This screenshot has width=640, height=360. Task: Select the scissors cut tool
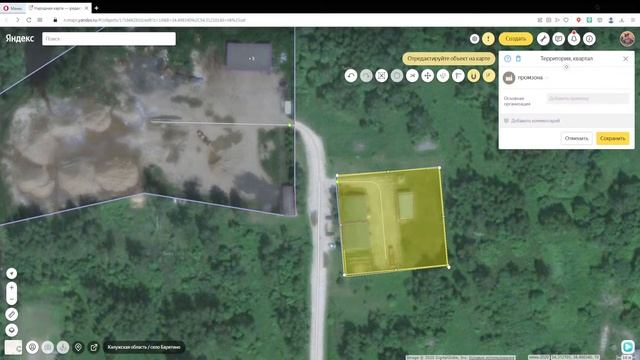coord(412,76)
